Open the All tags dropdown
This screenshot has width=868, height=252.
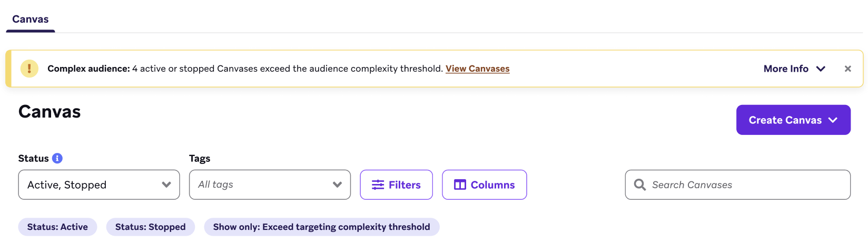pyautogui.click(x=270, y=185)
